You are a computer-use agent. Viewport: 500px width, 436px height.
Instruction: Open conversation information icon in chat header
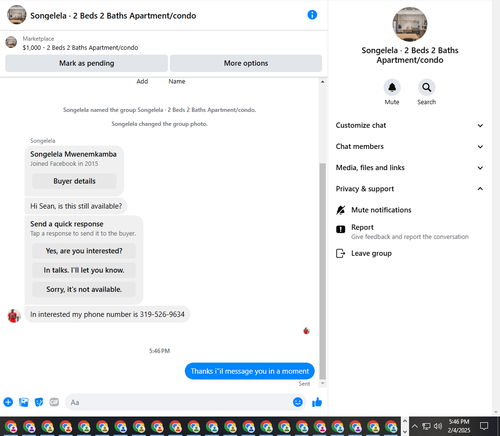click(312, 15)
